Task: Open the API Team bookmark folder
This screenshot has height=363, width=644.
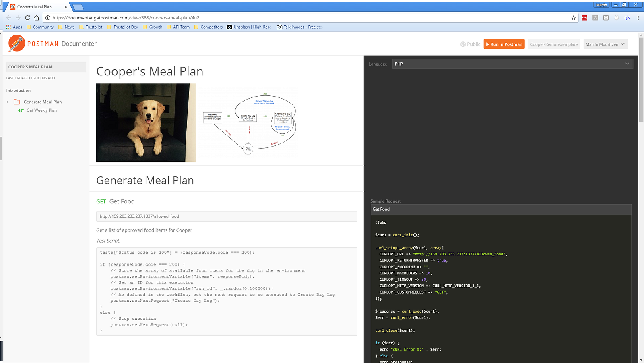Action: (178, 27)
